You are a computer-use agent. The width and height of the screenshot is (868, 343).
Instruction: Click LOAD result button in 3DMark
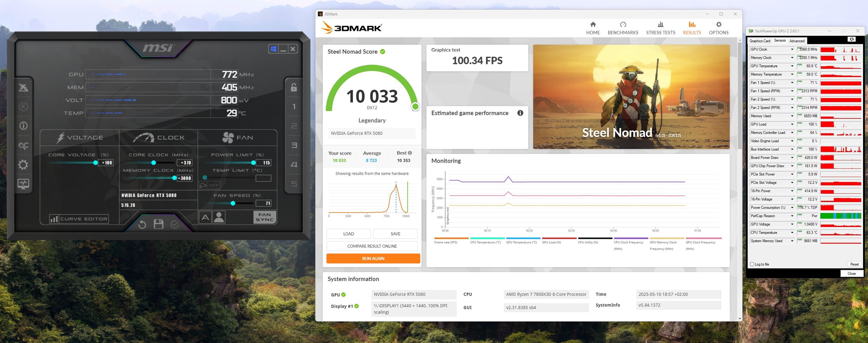tap(348, 234)
